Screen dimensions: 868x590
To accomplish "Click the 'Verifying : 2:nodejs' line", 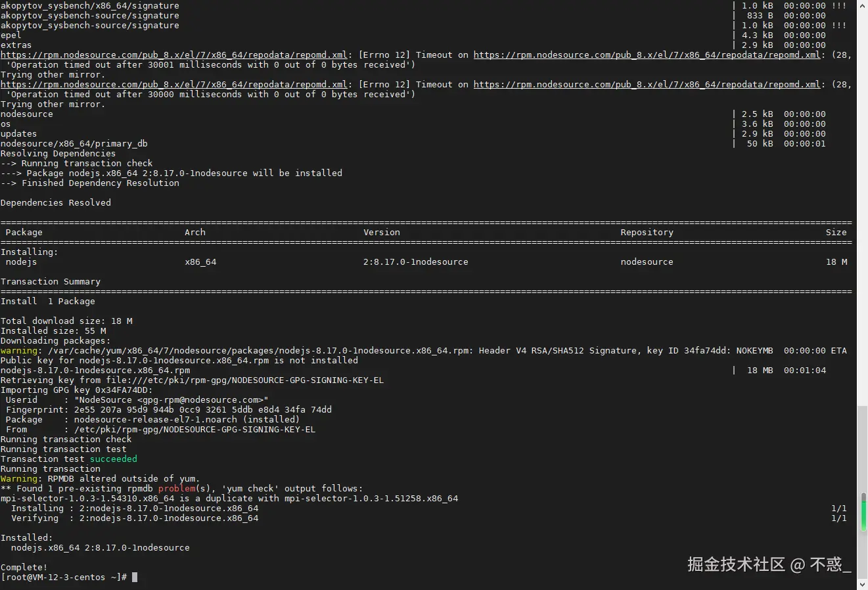I will (x=135, y=518).
